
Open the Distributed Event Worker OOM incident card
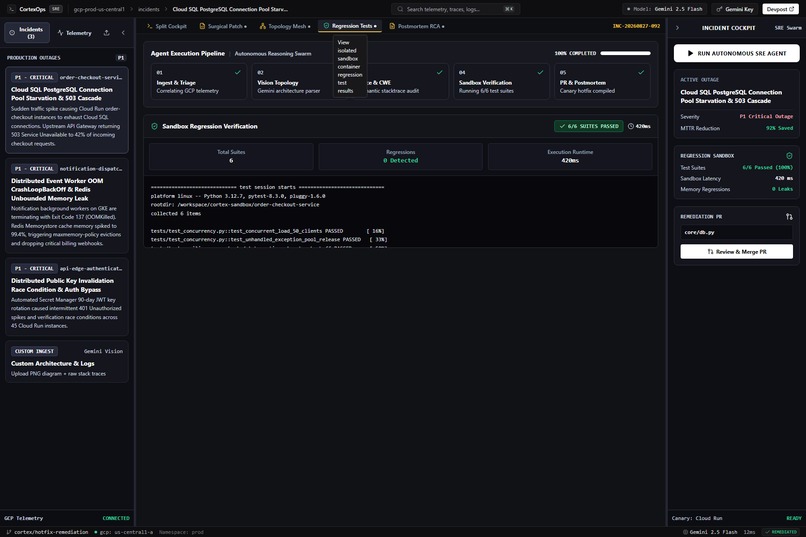coord(67,206)
